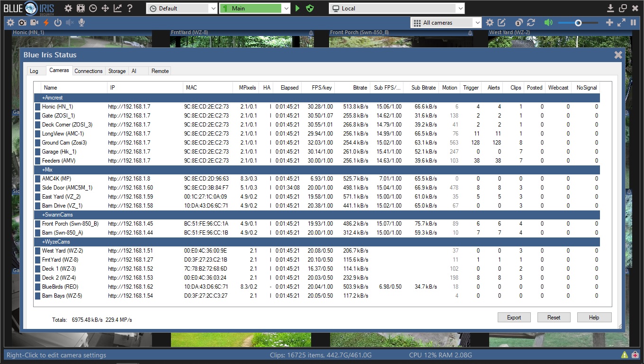Viewport: 644px width, 364px height.
Task: Start recording with the video camera icon
Action: (34, 22)
